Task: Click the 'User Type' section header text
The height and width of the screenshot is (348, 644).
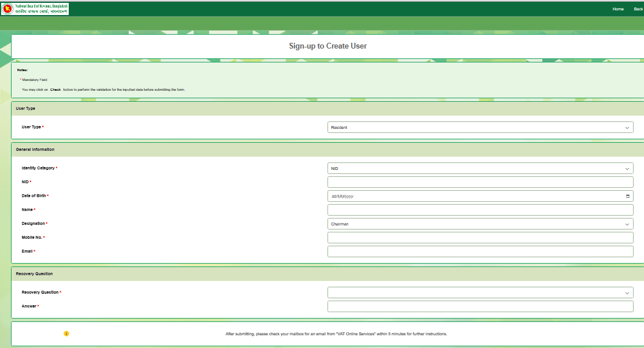Action: pyautogui.click(x=25, y=109)
